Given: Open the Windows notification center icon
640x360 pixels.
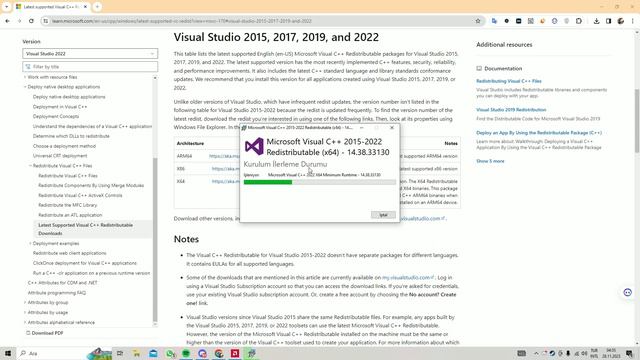Looking at the screenshot, I should point(629,353).
